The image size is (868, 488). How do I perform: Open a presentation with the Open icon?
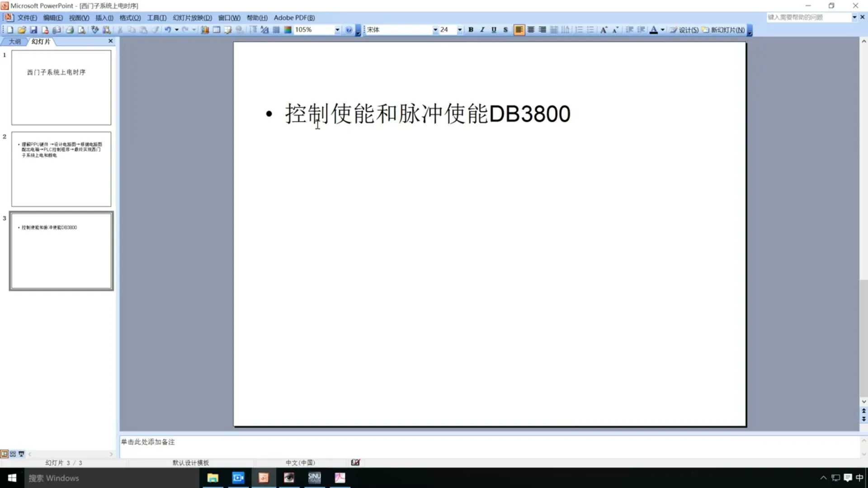pyautogui.click(x=22, y=29)
